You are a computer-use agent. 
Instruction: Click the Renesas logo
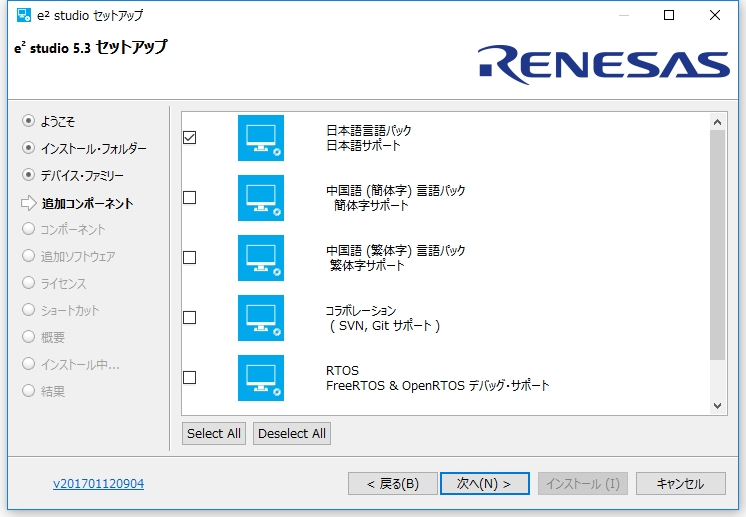pyautogui.click(x=603, y=64)
